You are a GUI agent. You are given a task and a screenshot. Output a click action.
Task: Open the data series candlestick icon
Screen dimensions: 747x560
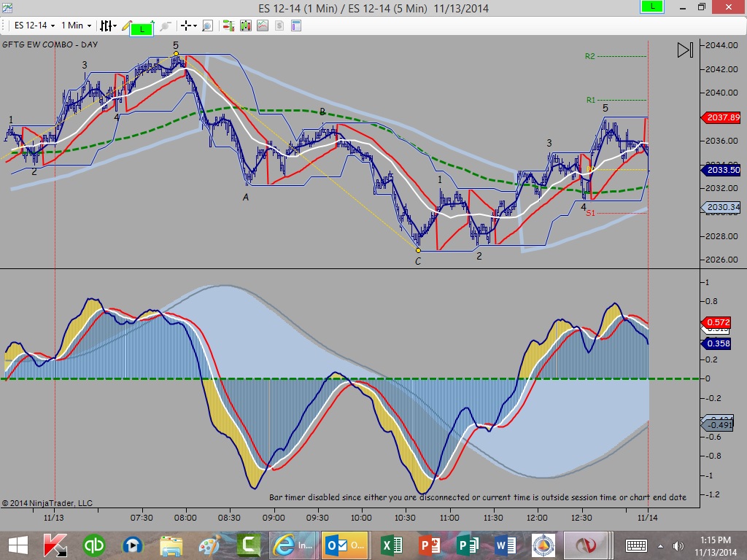(x=246, y=26)
